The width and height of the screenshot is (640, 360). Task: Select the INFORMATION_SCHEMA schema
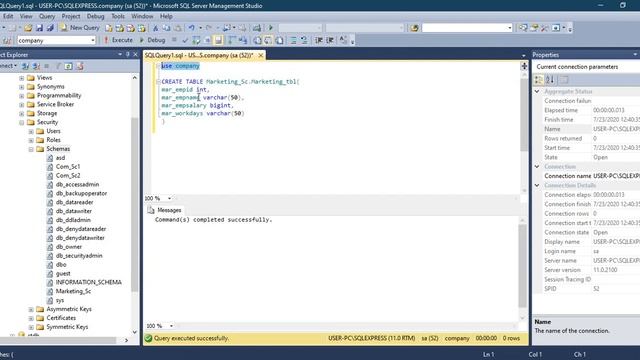(89, 282)
